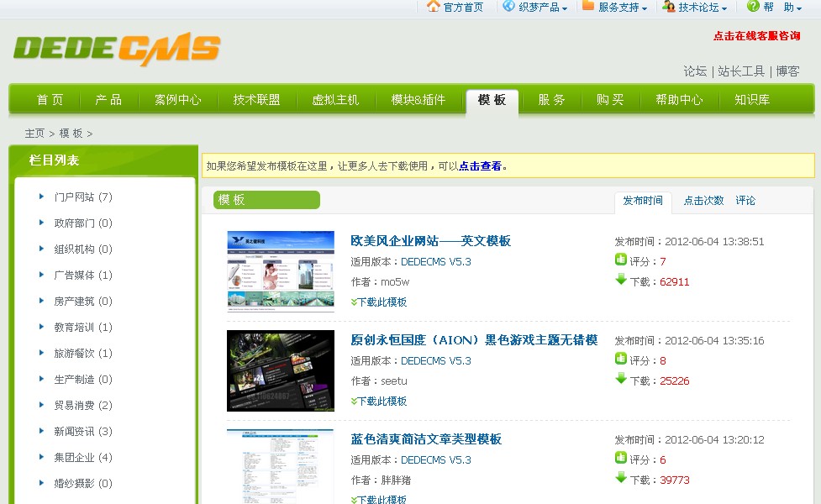Open the 站长工具 link
The height and width of the screenshot is (504, 821).
[741, 71]
